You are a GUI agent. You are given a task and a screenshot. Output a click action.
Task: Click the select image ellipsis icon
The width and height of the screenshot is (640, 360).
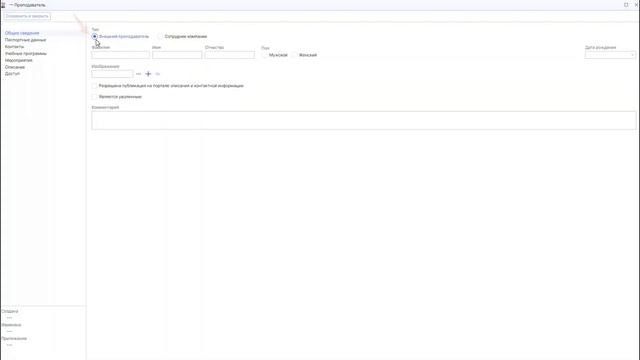click(138, 74)
